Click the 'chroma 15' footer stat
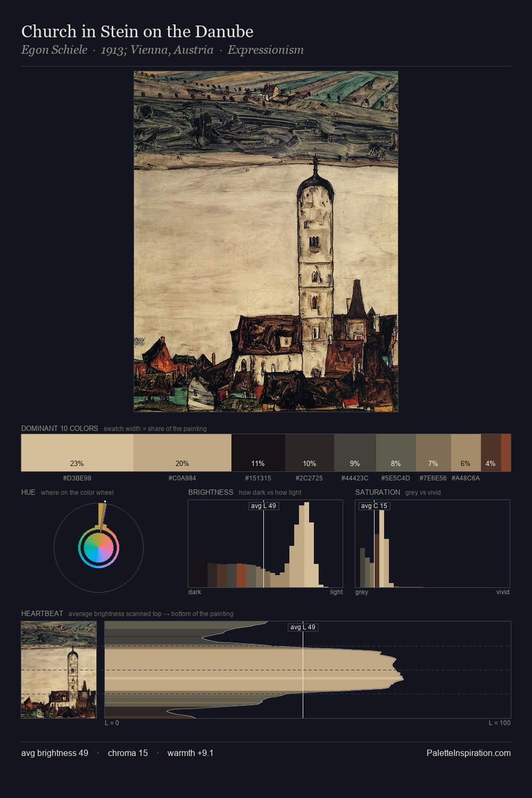Screen dimensions: 532x798 pos(128,753)
